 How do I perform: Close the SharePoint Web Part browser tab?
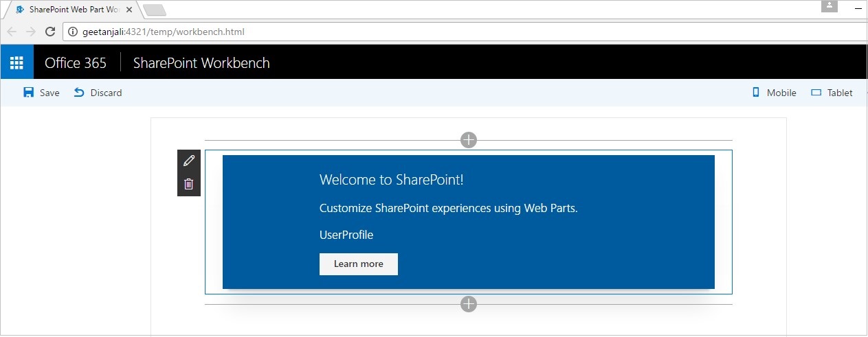[129, 10]
